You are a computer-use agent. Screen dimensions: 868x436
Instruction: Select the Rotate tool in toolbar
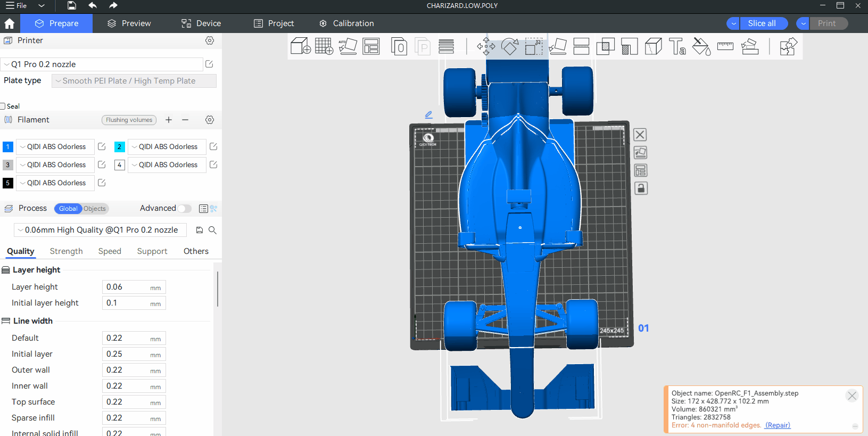point(509,46)
